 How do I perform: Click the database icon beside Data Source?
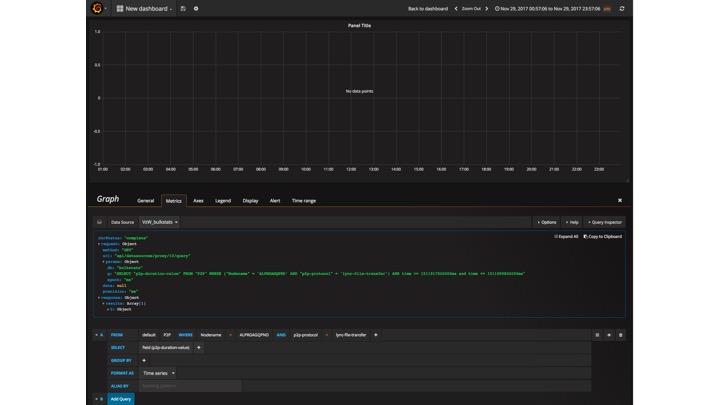click(100, 222)
